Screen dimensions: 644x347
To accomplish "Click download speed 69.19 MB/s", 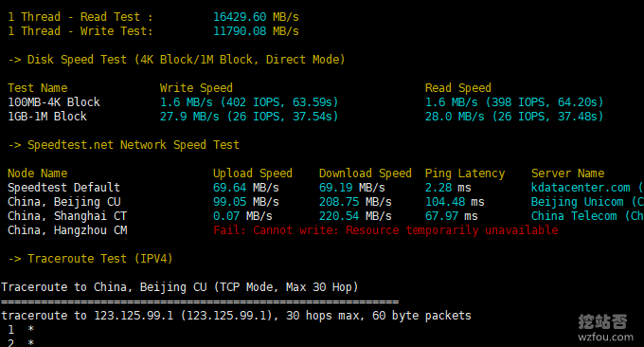I will (x=352, y=188).
